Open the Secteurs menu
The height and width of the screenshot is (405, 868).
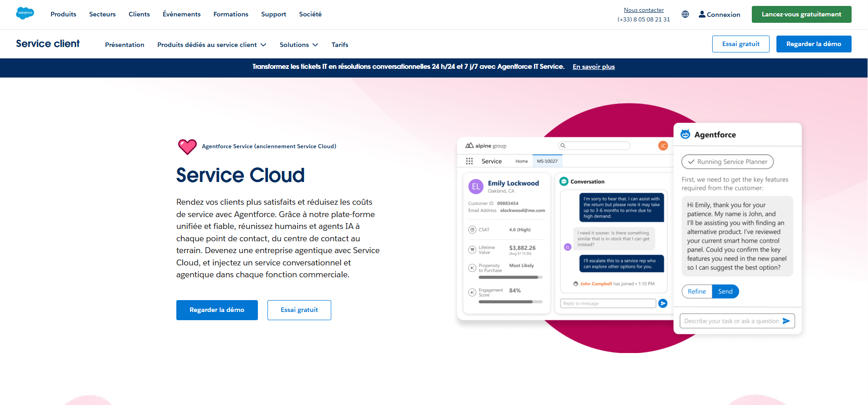[x=103, y=14]
